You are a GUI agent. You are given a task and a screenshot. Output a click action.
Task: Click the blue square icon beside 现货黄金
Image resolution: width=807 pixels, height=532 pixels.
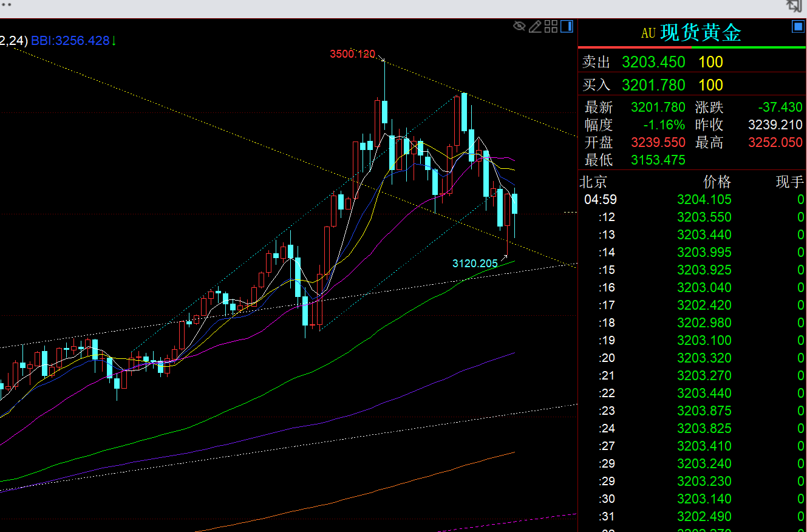tap(798, 27)
